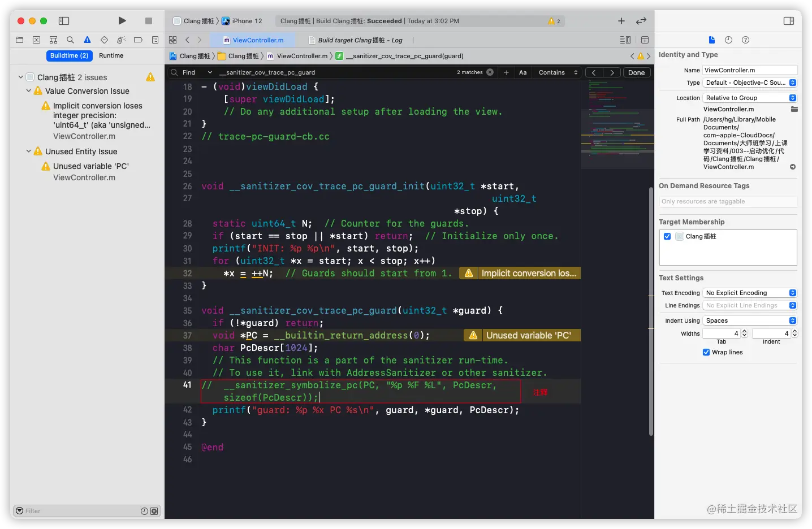Switch to Build target Clang插桩 Log tab

pyautogui.click(x=356, y=40)
